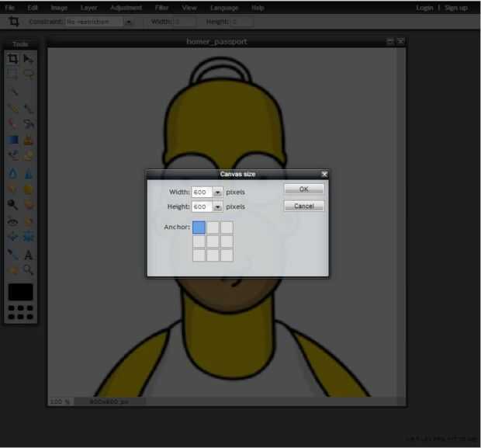Confirm canvas size with OK
The width and height of the screenshot is (481, 448).
tap(304, 189)
